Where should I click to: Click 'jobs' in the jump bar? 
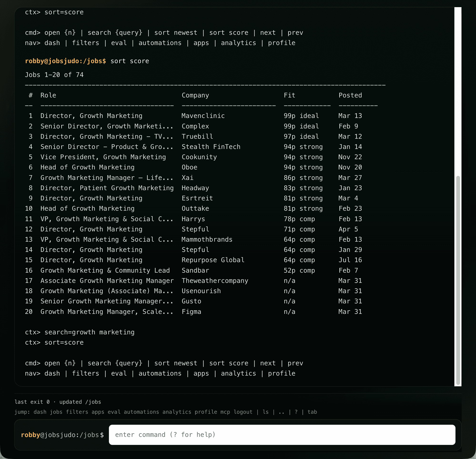tap(56, 412)
